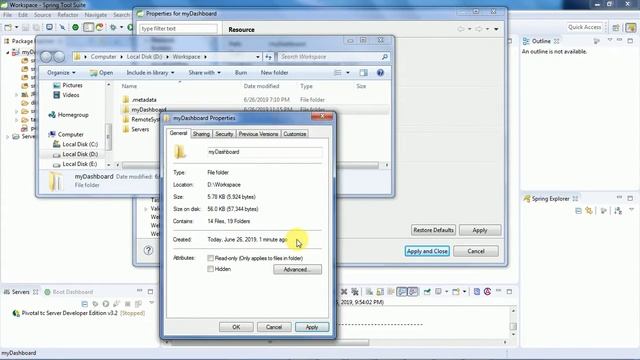Open help icon in Eclipse properties dialog
Image resolution: width=640 pixels, height=360 pixels.
tap(148, 250)
